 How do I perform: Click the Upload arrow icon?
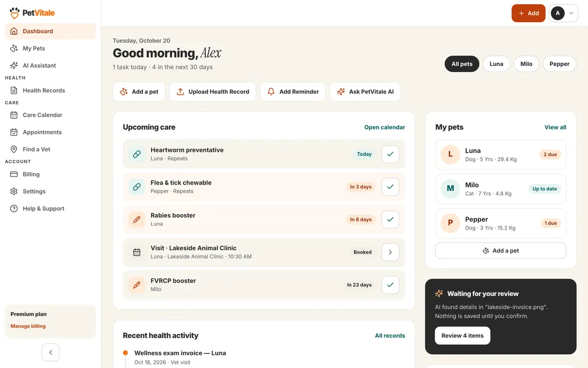tap(180, 91)
